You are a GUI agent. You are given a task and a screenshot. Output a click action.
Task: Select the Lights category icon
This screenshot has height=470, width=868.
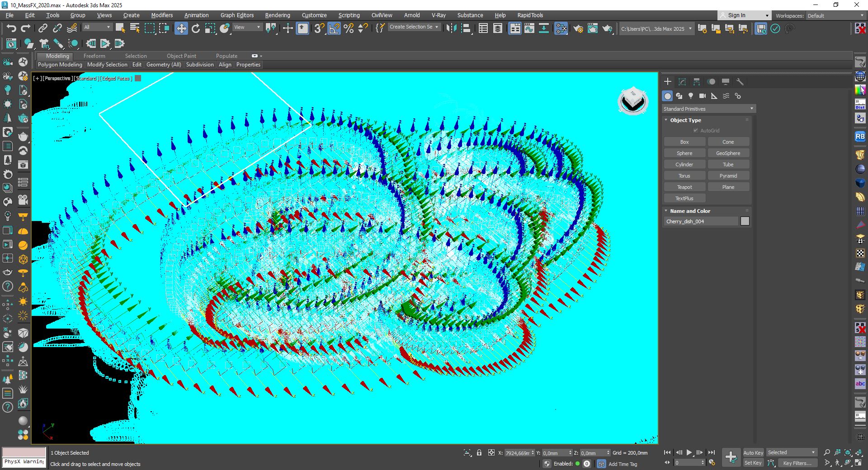pyautogui.click(x=691, y=96)
